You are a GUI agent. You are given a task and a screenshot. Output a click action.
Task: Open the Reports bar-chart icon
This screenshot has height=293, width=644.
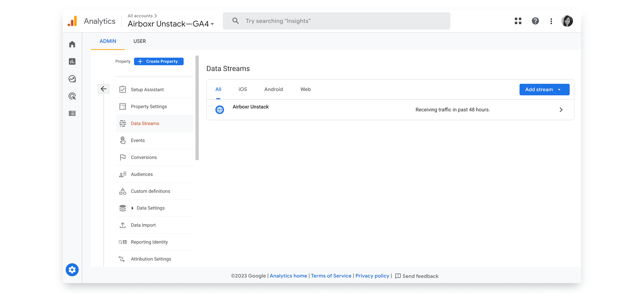click(72, 61)
